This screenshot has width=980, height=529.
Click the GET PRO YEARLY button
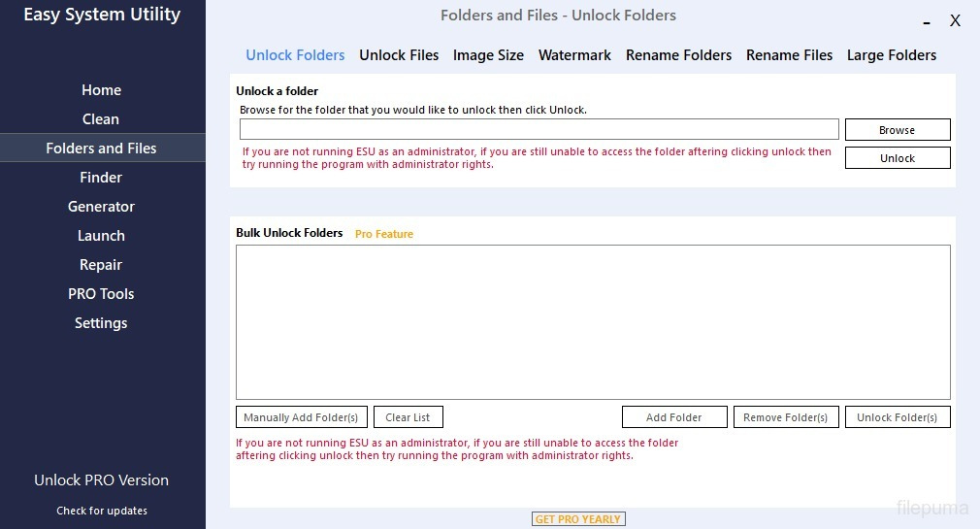578,519
